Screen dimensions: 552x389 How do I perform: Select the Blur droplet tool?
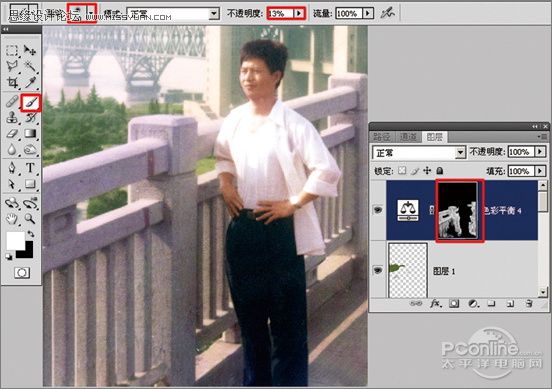pos(12,150)
